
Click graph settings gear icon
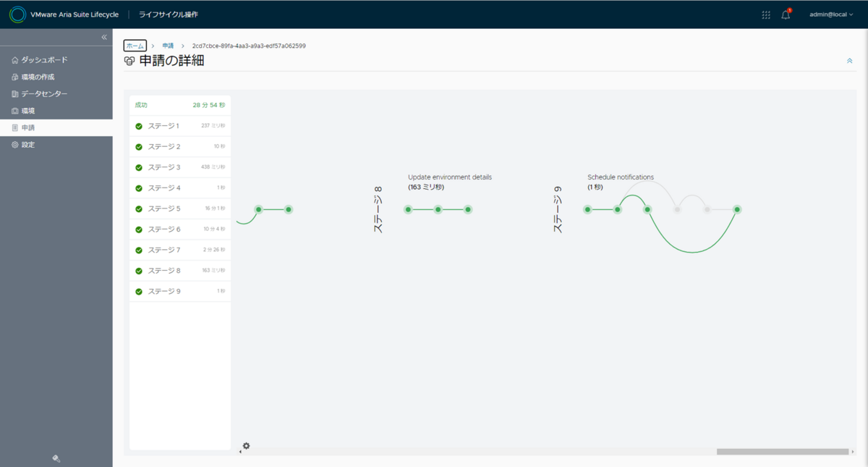246,446
